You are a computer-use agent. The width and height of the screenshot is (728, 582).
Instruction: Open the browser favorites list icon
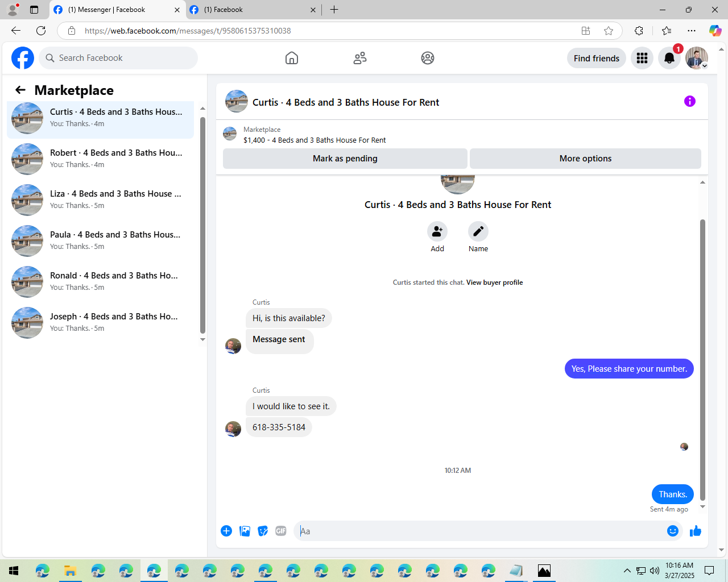(x=667, y=31)
